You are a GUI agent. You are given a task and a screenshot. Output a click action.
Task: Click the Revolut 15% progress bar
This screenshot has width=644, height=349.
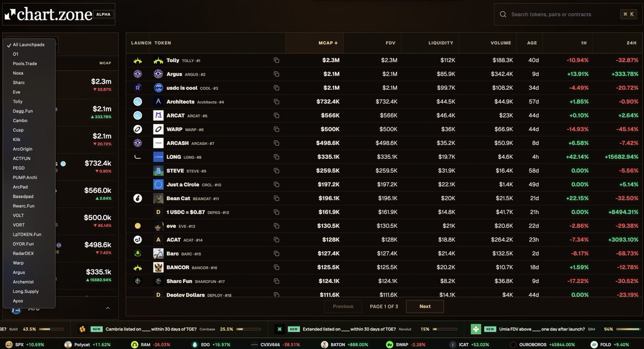coord(445,329)
